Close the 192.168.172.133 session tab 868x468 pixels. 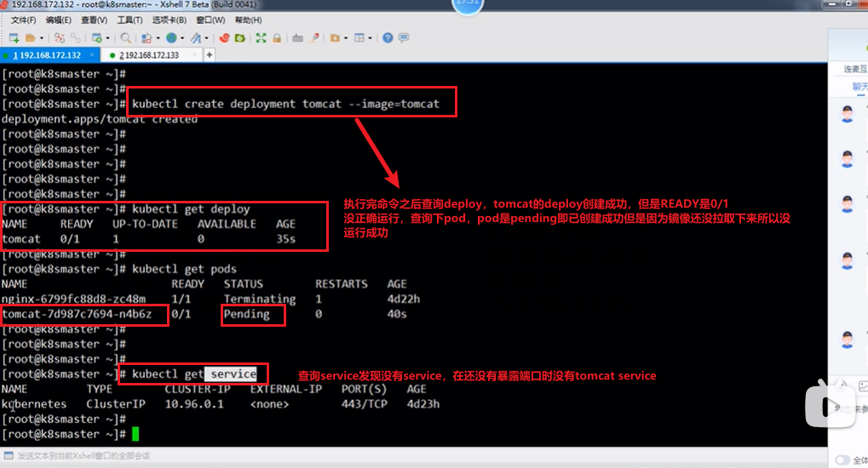point(194,54)
